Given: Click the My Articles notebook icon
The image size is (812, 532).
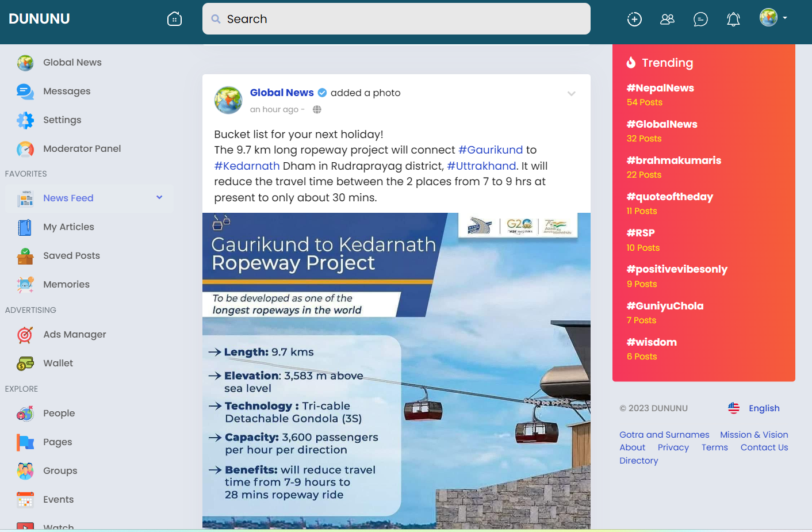Looking at the screenshot, I should (x=25, y=227).
